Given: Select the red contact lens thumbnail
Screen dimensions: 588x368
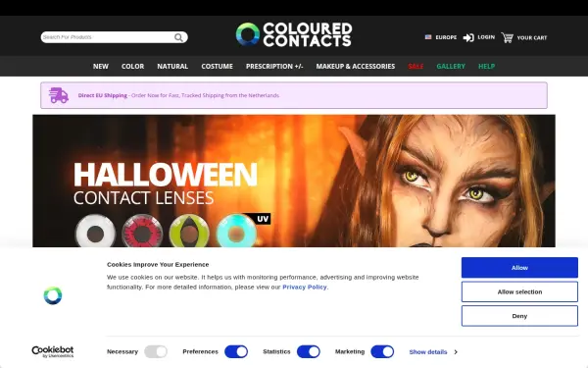Looking at the screenshot, I should point(142,232).
